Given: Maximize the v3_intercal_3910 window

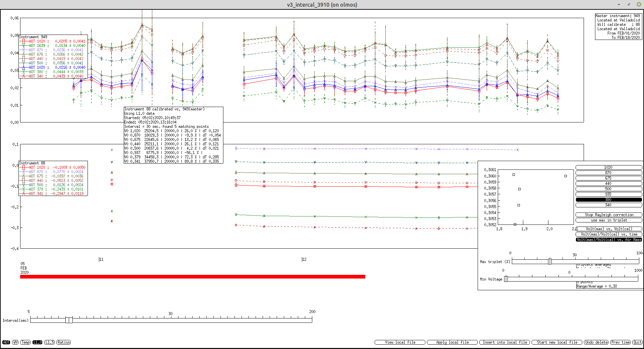Looking at the screenshot, I should (x=629, y=4).
